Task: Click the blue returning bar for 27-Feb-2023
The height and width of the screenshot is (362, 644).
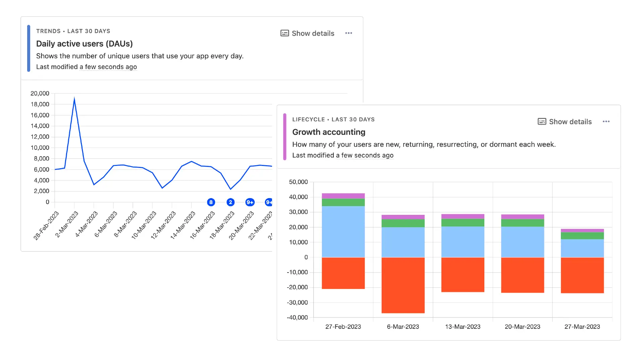Action: pyautogui.click(x=343, y=232)
